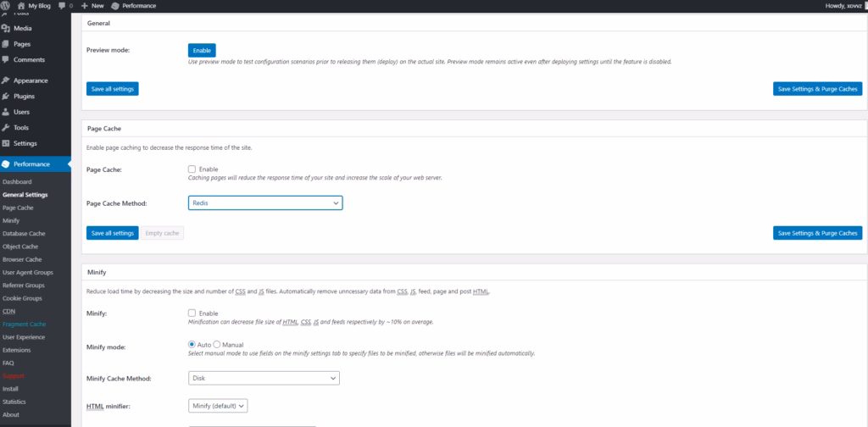Viewport: 868px width, 427px height.
Task: Click Howdy account link
Action: pyautogui.click(x=843, y=6)
